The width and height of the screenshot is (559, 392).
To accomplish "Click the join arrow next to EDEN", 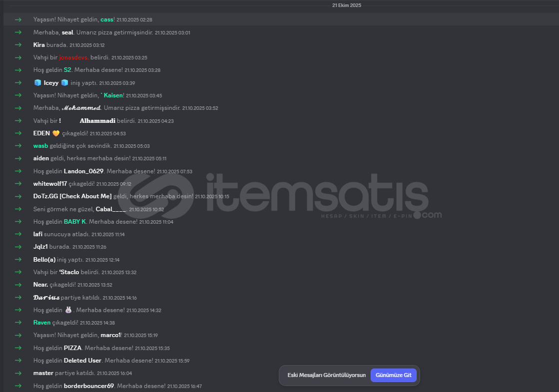I will (x=18, y=133).
